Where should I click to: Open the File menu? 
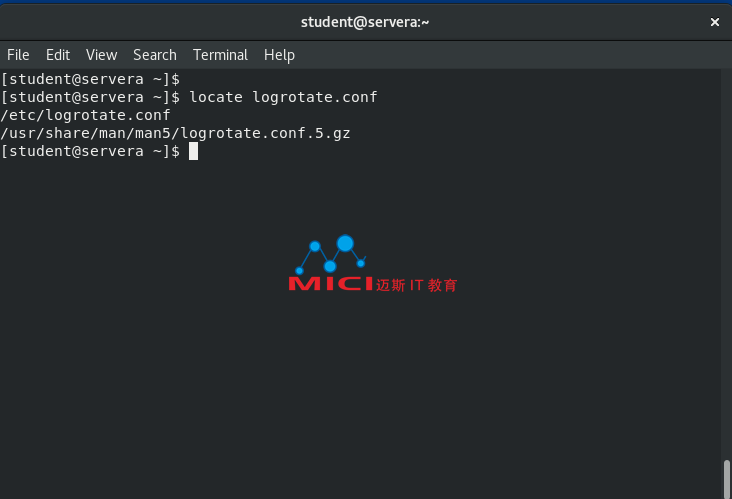[18, 55]
